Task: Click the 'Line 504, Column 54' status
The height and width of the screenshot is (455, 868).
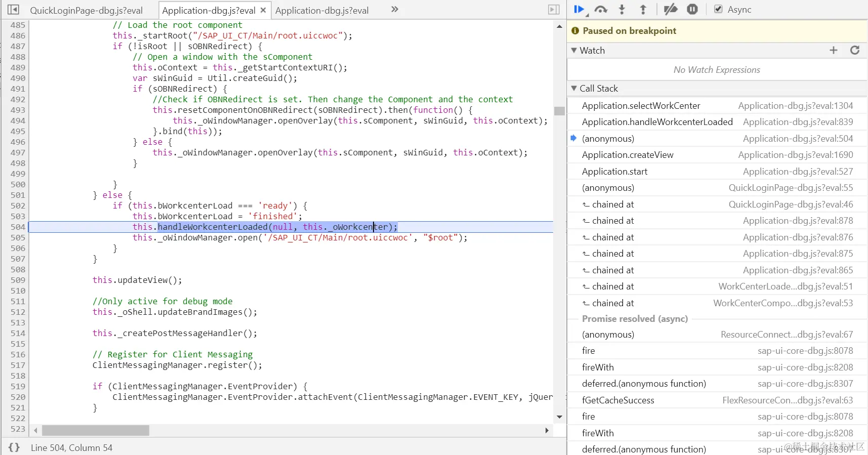Action: (71, 448)
